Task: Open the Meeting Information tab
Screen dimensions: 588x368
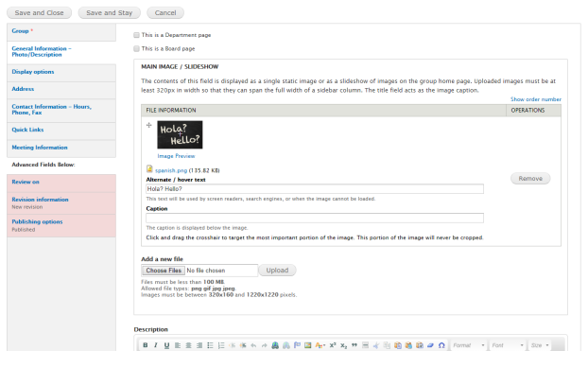Action: click(61, 148)
